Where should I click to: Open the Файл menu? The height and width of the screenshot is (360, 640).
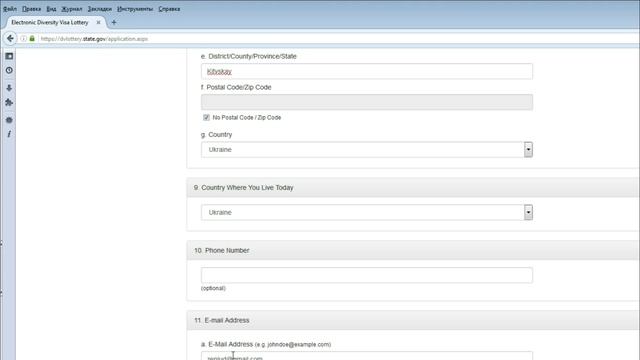(x=10, y=9)
